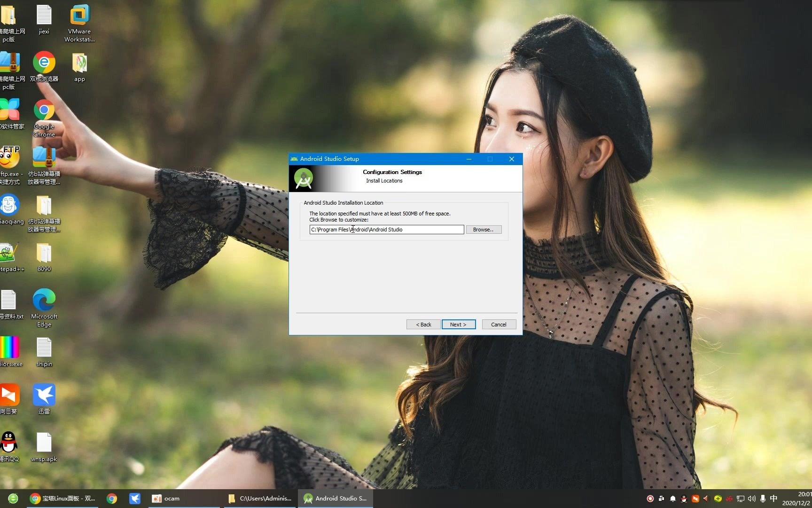Viewport: 812px width, 508px height.
Task: Switch to ocam taskbar window
Action: (x=184, y=499)
